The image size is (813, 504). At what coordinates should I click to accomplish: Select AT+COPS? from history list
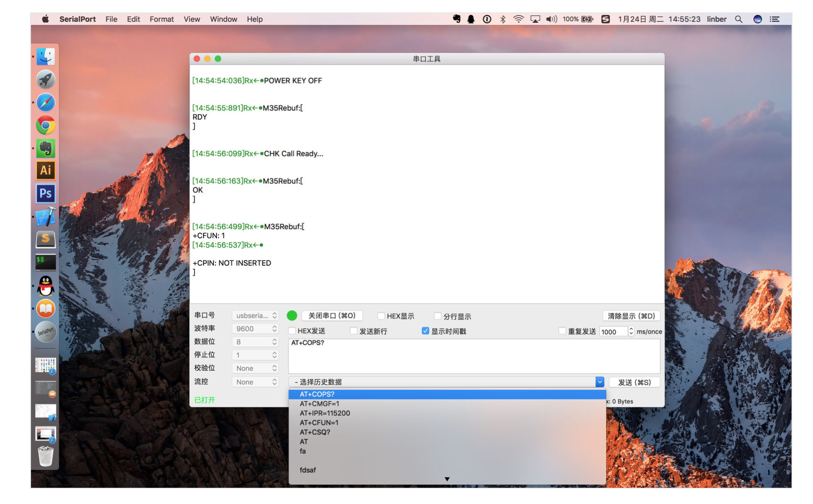pos(447,394)
